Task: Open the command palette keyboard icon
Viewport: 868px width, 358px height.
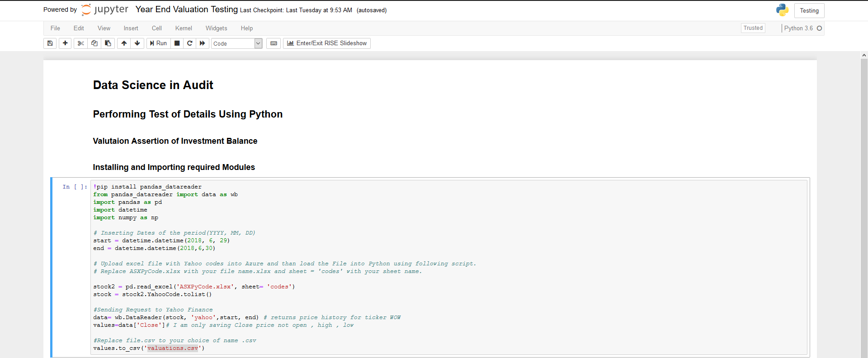Action: pyautogui.click(x=274, y=43)
